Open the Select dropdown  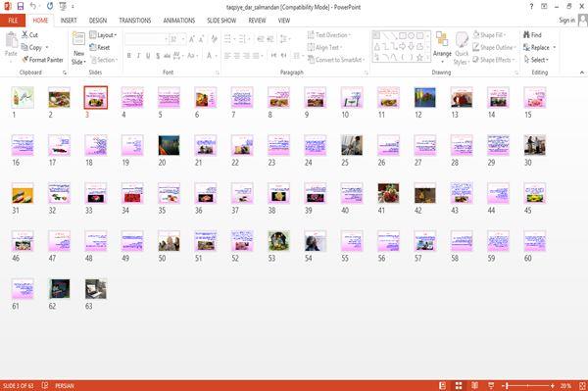537,60
